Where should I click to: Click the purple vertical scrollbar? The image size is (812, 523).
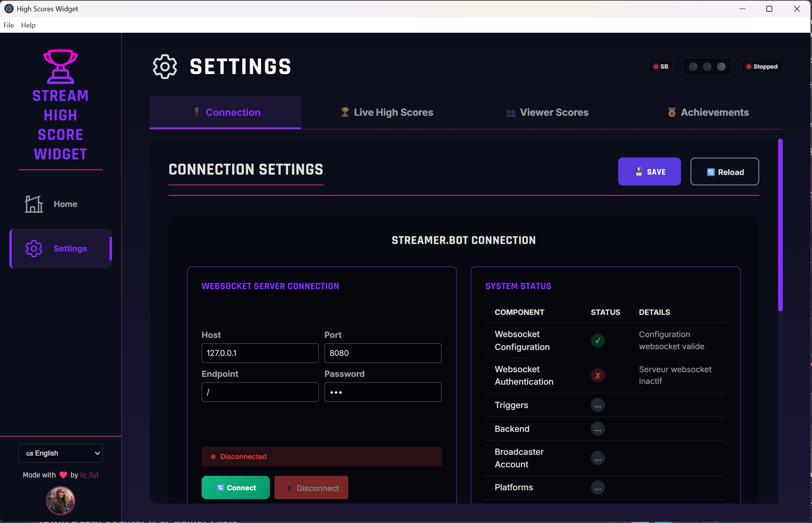coord(780,225)
